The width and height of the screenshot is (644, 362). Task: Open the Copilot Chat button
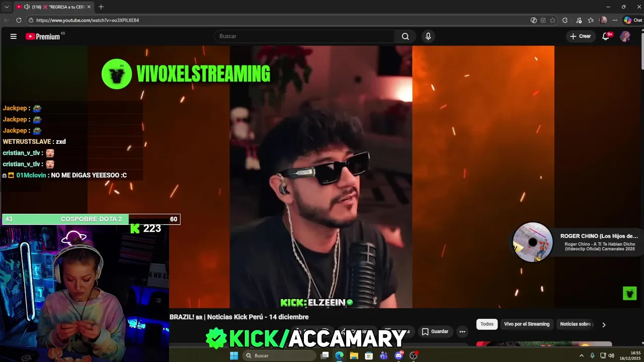click(x=633, y=20)
